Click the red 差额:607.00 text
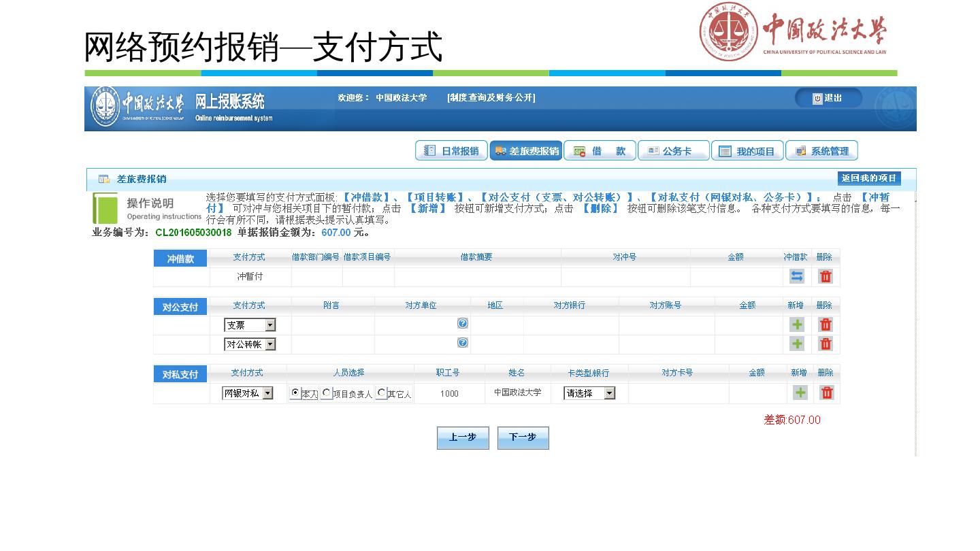 [x=792, y=420]
